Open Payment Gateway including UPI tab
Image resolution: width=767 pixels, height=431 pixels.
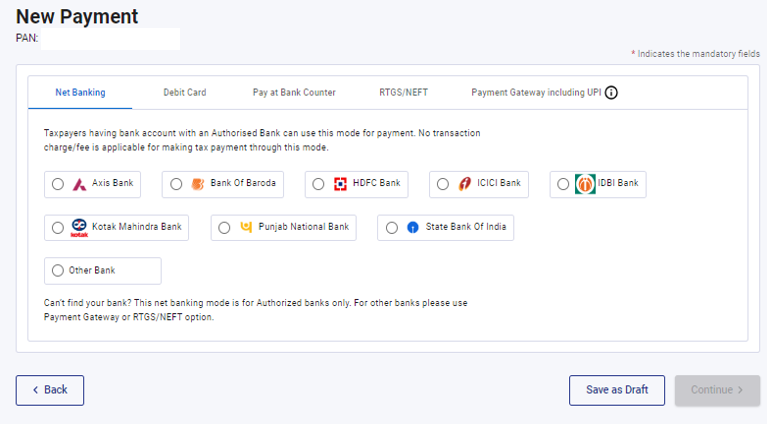(x=536, y=93)
